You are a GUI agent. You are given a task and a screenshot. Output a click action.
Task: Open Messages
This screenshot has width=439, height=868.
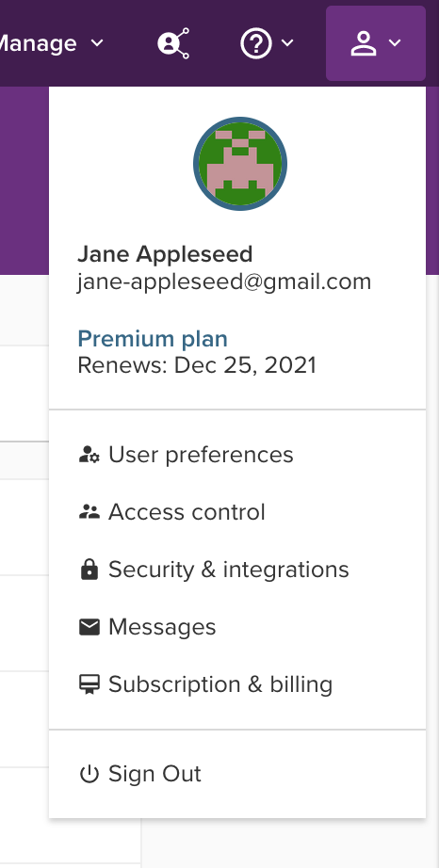point(162,627)
